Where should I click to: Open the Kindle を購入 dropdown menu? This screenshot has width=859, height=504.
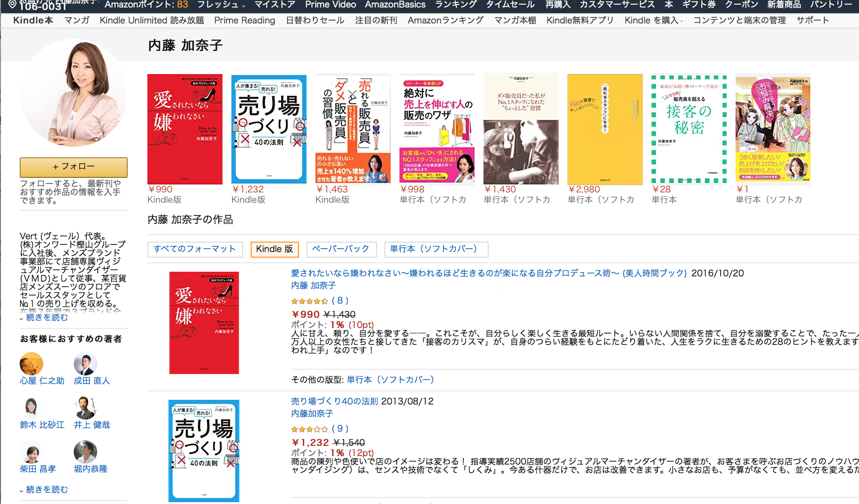click(653, 21)
